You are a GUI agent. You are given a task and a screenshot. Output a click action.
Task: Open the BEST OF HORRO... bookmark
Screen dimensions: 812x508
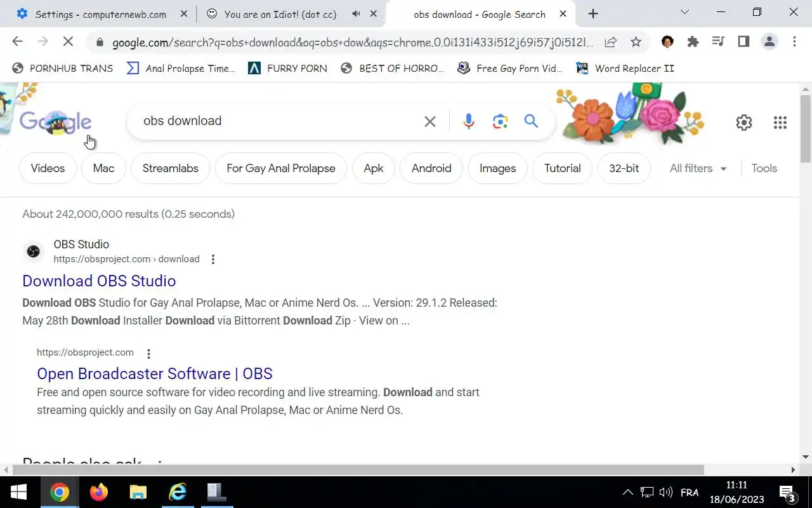coord(392,68)
